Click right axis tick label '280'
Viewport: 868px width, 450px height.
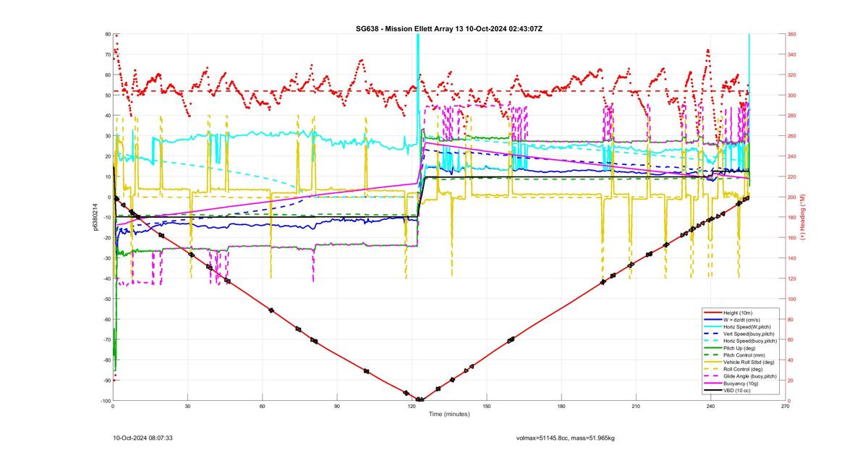click(793, 116)
